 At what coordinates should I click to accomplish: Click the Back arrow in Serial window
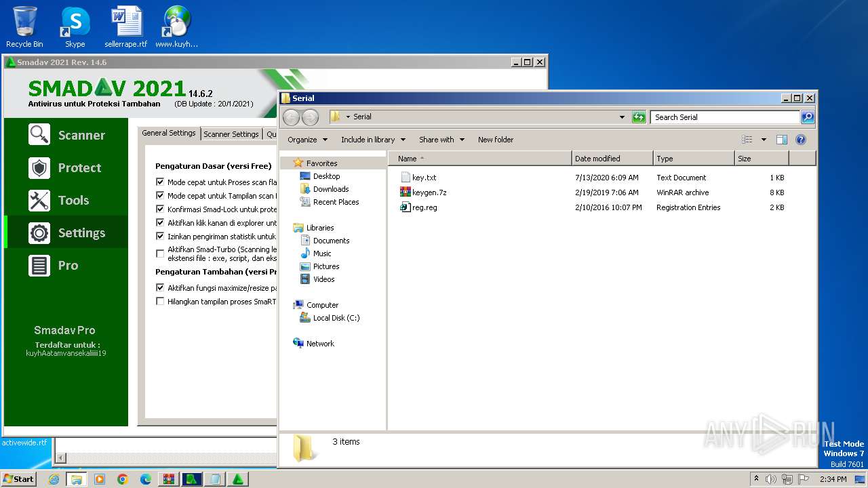(x=291, y=117)
